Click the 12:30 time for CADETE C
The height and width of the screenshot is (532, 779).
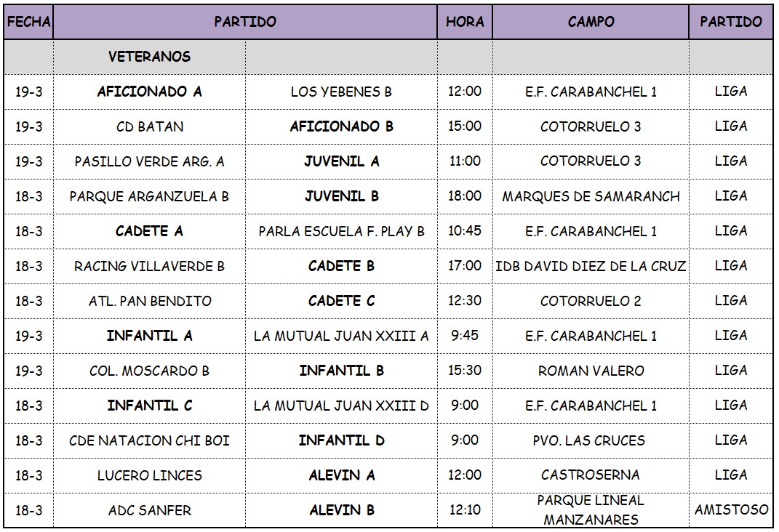point(465,301)
